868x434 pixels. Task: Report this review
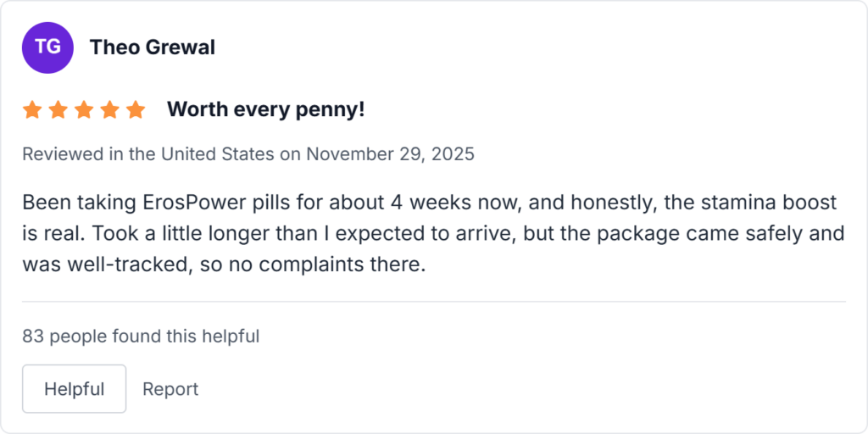point(170,389)
